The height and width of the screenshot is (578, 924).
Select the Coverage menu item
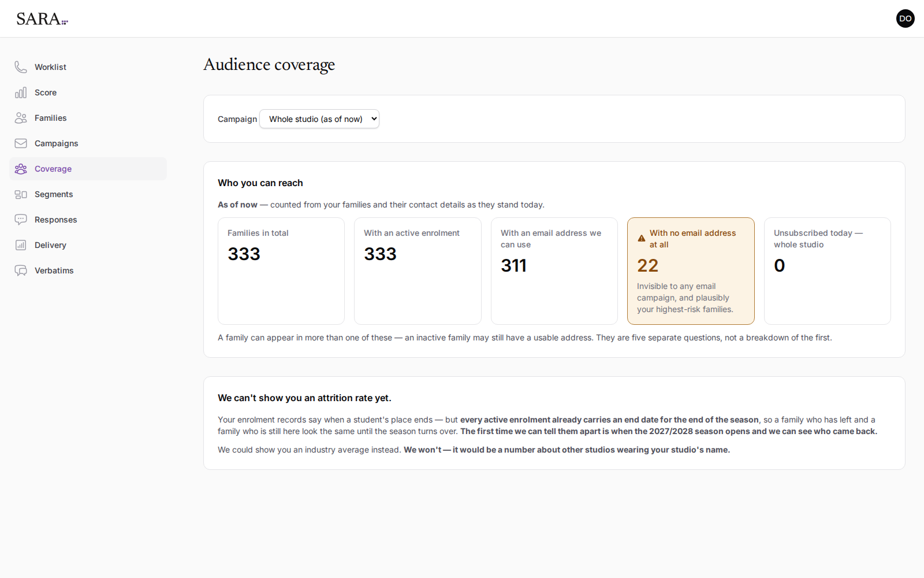coord(88,169)
